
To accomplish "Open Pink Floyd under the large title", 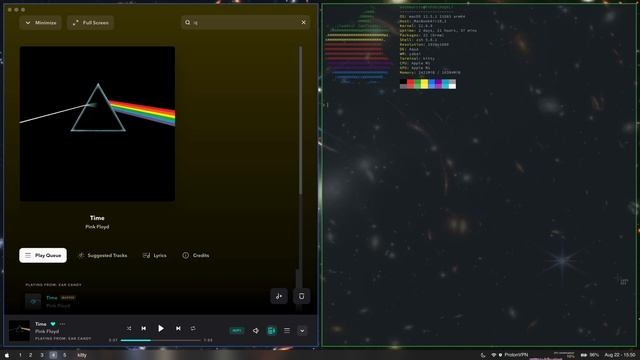I will 97,227.
